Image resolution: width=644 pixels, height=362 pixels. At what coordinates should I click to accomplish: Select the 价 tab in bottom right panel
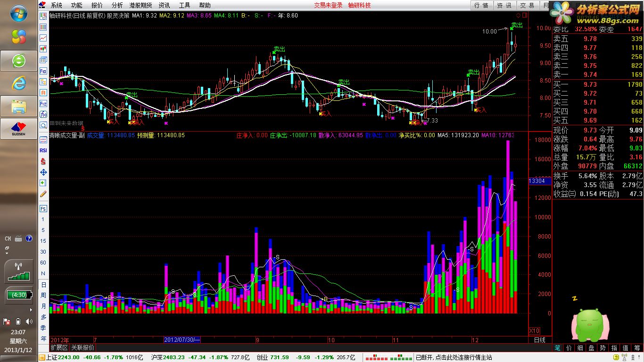(569, 348)
